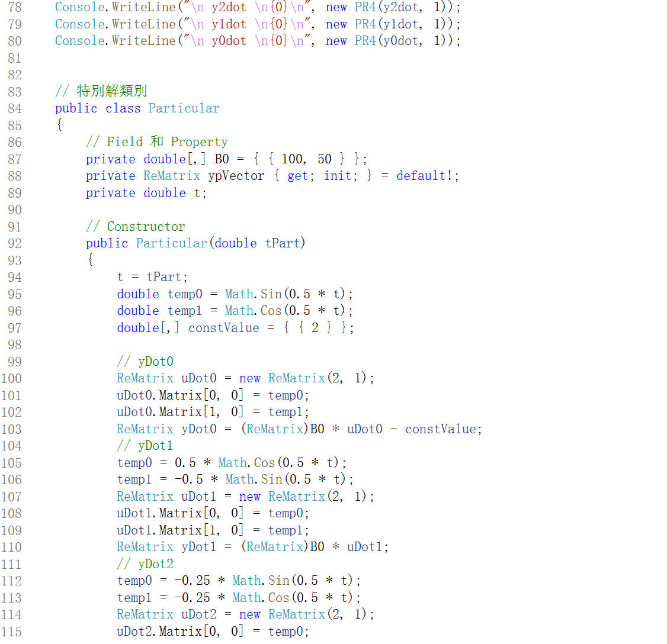
Task: Click '-0.5' on line 106
Action: [188, 479]
